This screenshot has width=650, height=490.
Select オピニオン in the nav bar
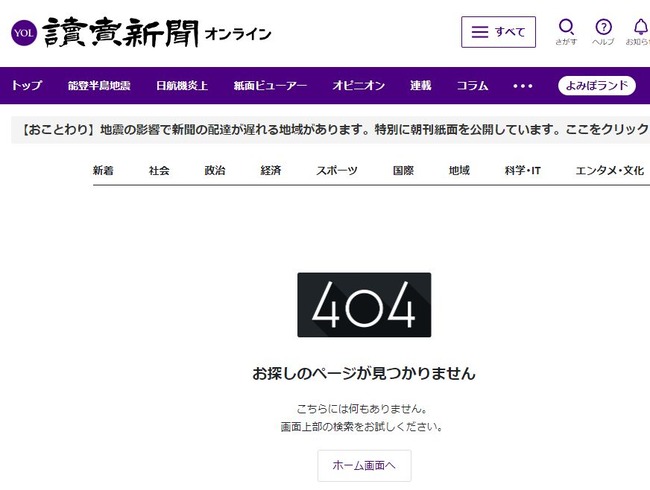358,86
